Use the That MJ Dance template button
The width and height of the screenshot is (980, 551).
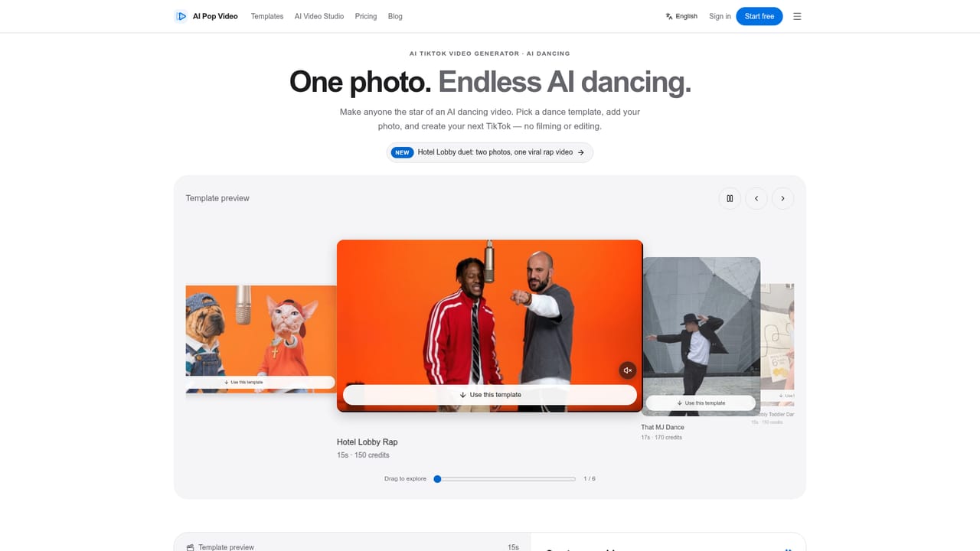click(x=701, y=403)
